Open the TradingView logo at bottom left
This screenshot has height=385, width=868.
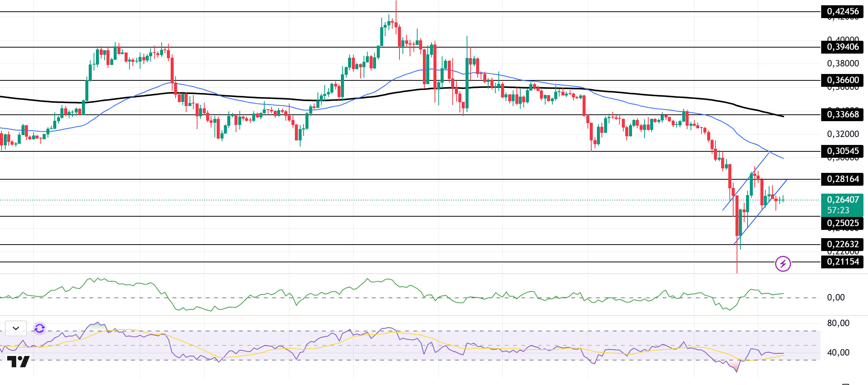pos(19,362)
